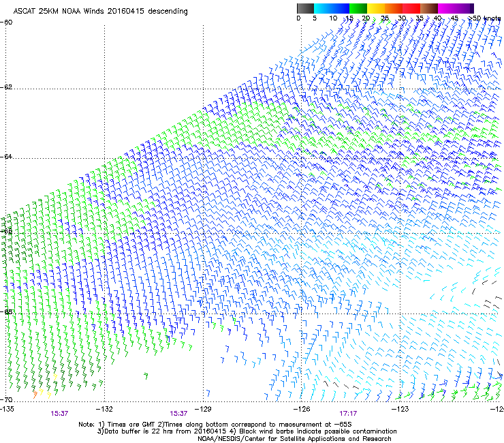Click the '-126' longitude label
This screenshot has height=443, width=504.
pyautogui.click(x=302, y=409)
